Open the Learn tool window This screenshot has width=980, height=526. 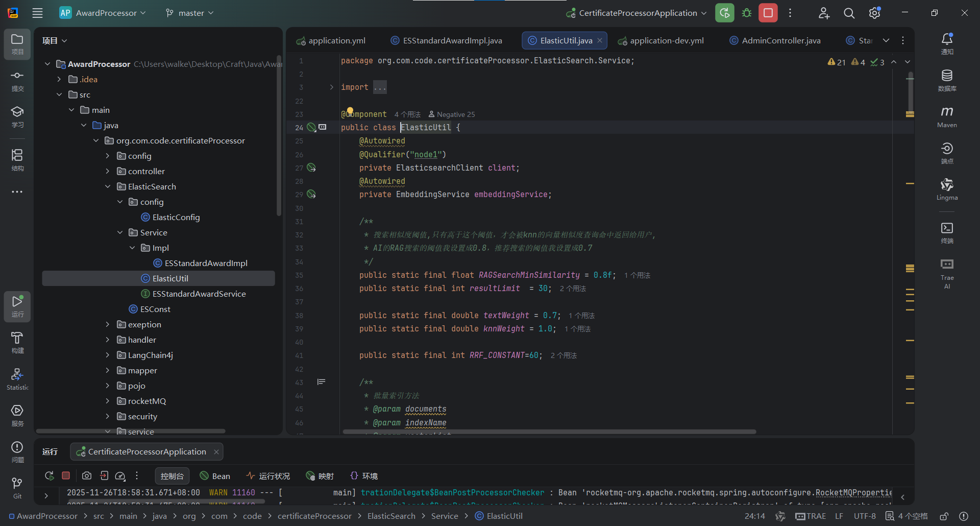[x=17, y=117]
